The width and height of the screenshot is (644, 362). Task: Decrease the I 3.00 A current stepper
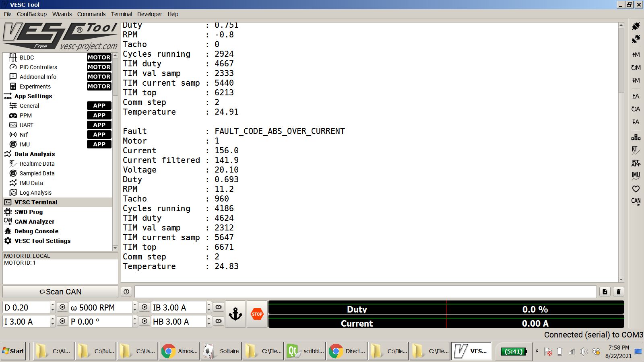point(53,324)
